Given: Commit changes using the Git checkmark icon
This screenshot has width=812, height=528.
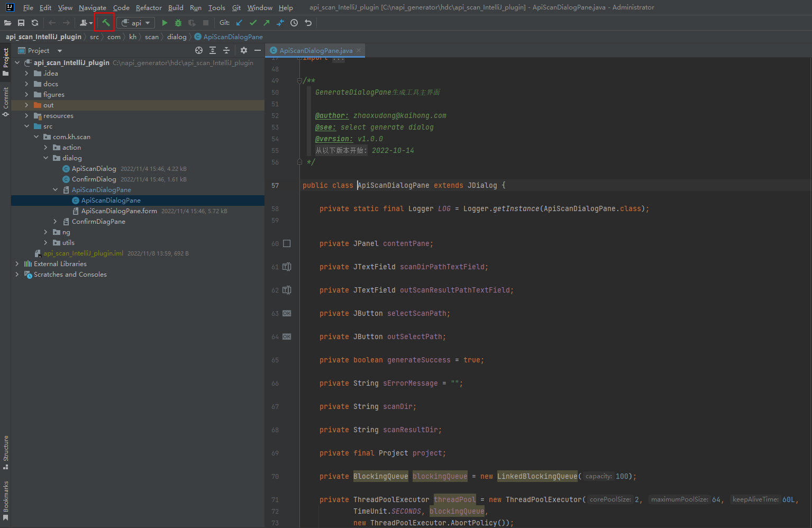Looking at the screenshot, I should coord(253,23).
